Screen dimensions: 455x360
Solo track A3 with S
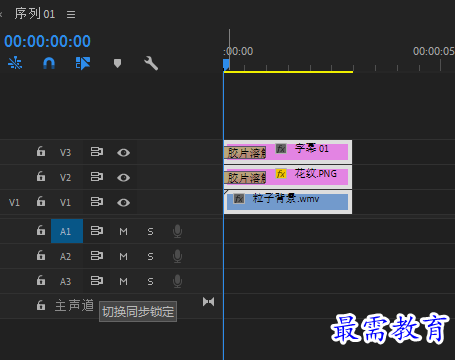point(150,282)
